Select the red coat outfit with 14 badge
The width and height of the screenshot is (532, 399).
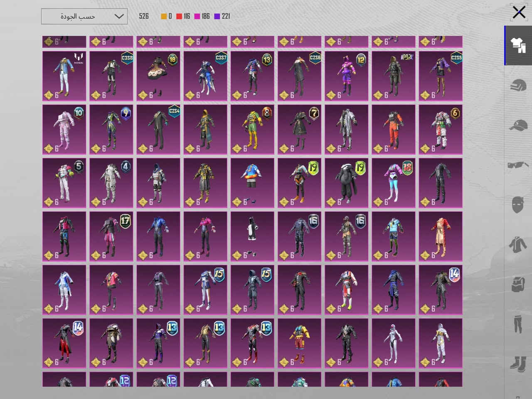64,343
